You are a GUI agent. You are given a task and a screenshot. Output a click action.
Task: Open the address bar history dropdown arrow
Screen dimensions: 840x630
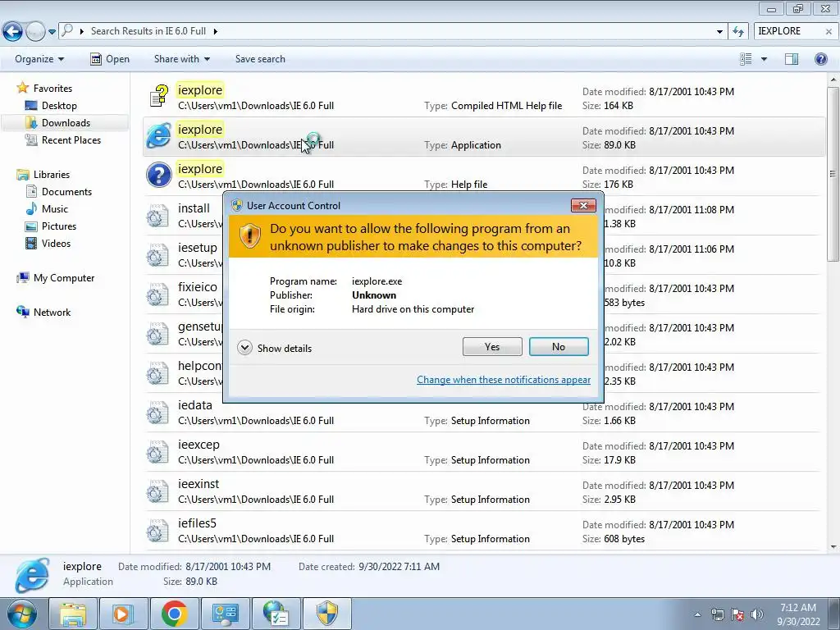point(719,32)
